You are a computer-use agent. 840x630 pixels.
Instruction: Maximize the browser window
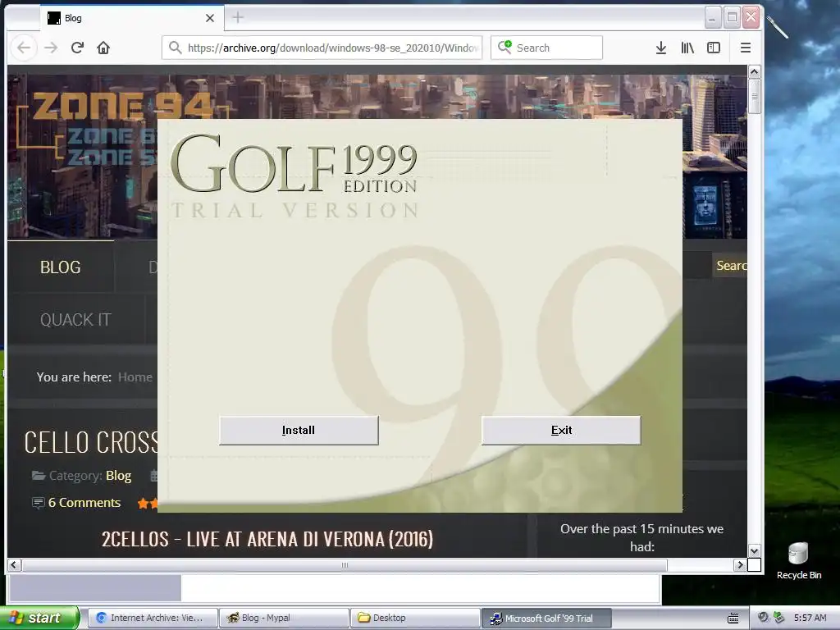(732, 18)
